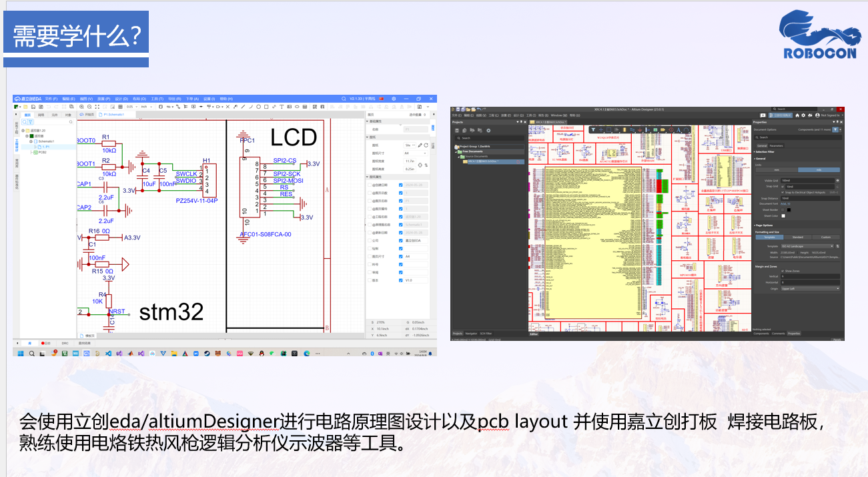Open the ISO A2 Landscape template dropdown
Viewport: 868px width, 477px height.
(x=807, y=246)
